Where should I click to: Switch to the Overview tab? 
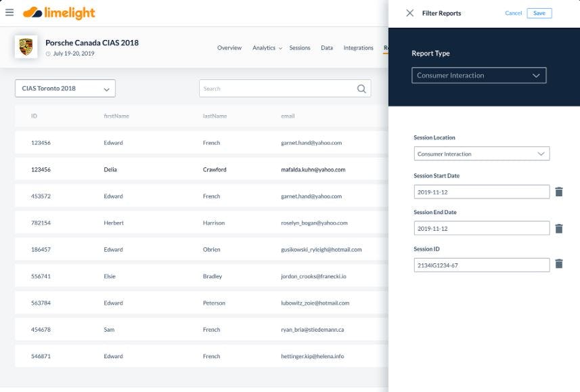(x=229, y=48)
